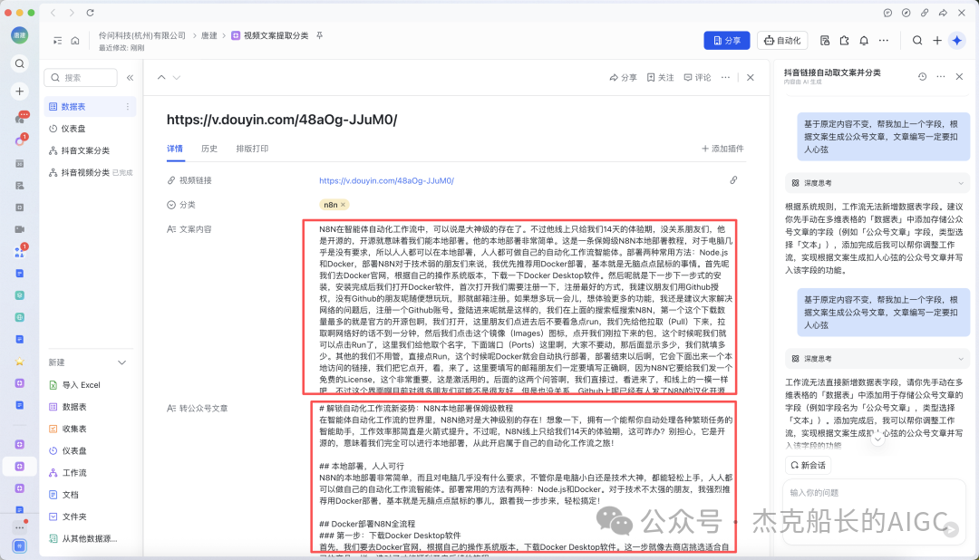Click the header plus icon at top right
This screenshot has height=560, width=979.
(x=937, y=41)
